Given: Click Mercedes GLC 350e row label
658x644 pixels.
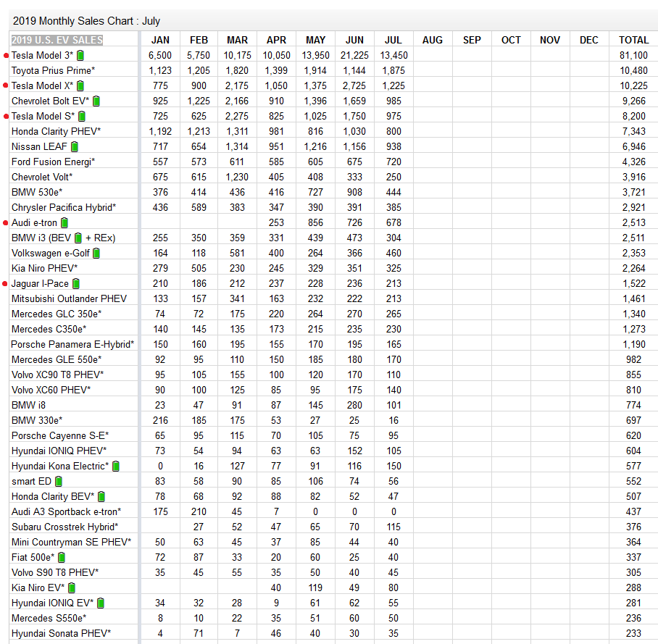Looking at the screenshot, I should (x=57, y=314).
